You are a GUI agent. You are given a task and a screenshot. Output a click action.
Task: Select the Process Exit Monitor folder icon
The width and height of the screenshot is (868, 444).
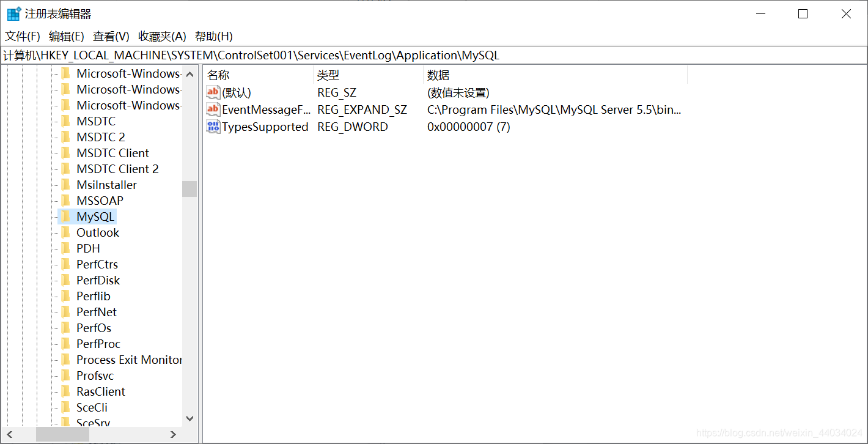[65, 360]
